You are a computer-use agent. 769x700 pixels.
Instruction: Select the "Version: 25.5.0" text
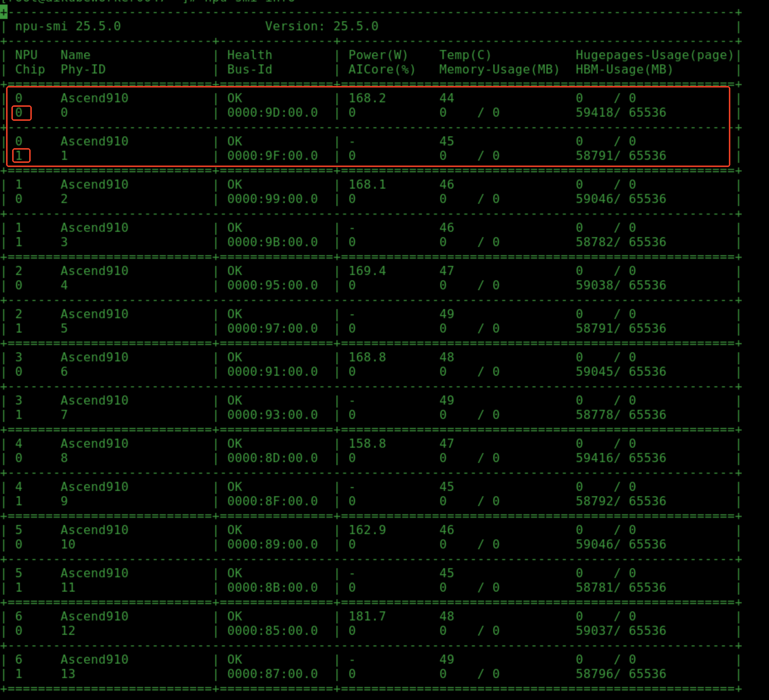tap(322, 26)
